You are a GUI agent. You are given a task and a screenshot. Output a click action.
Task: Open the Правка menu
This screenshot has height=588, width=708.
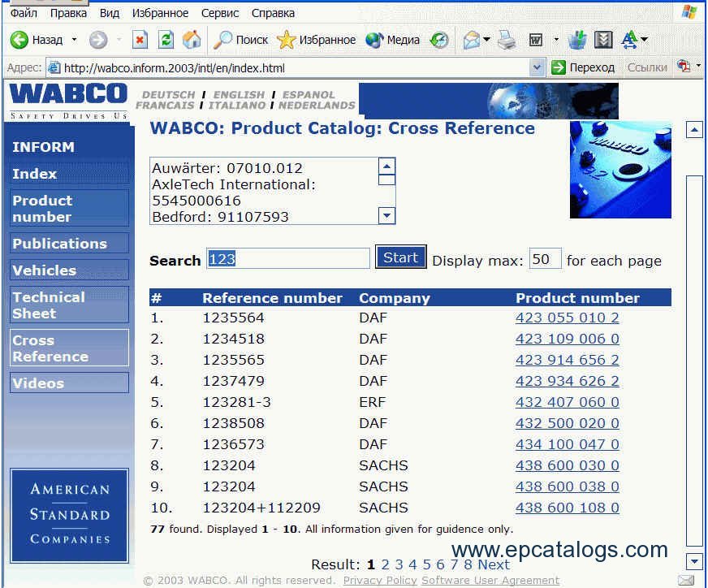[x=68, y=13]
